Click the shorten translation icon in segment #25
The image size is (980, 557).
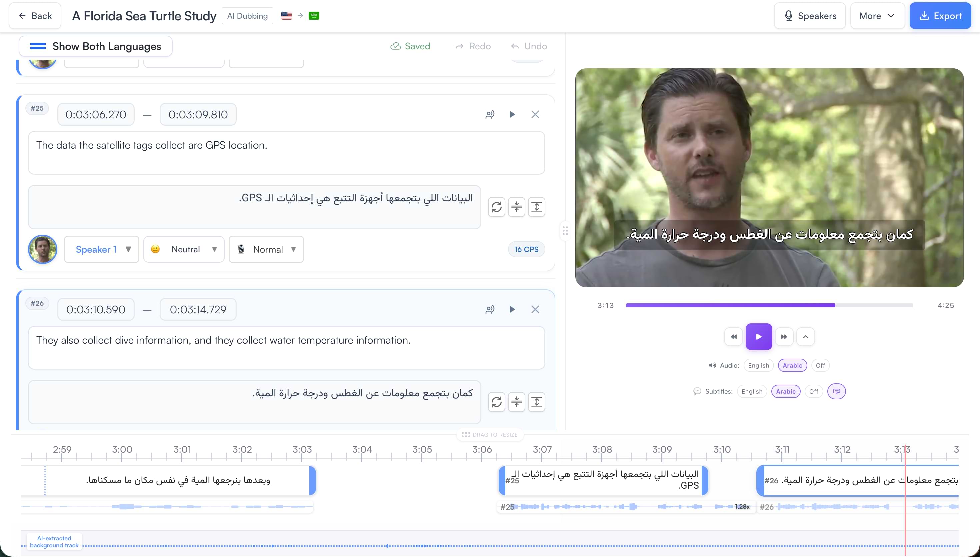pos(516,207)
